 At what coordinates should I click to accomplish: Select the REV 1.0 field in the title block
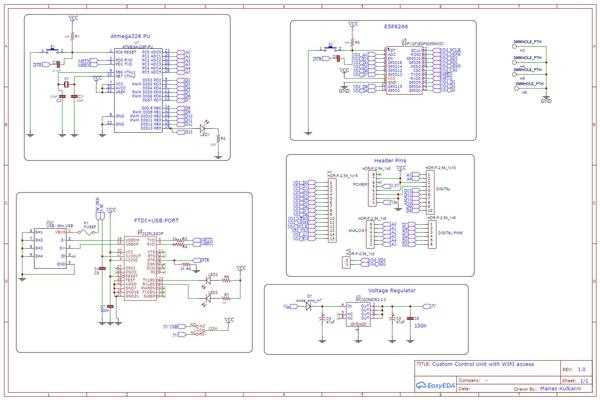tap(574, 370)
